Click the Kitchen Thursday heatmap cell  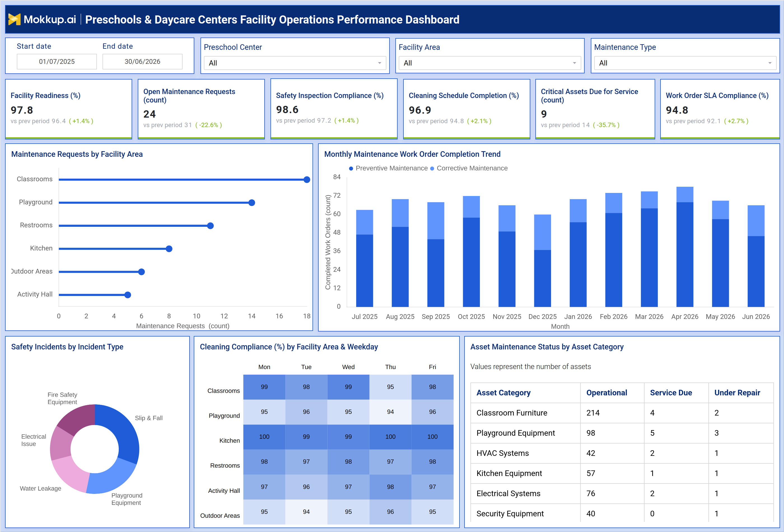390,437
